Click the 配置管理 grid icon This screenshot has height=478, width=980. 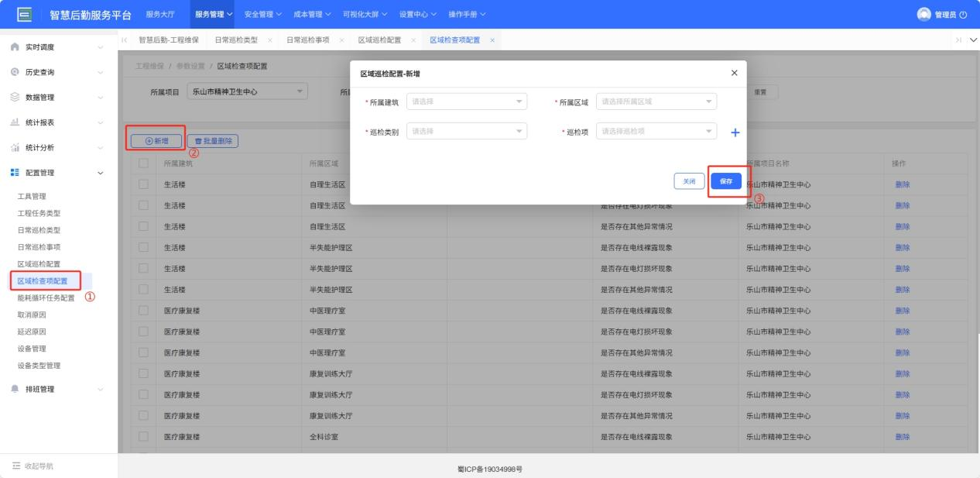(15, 173)
